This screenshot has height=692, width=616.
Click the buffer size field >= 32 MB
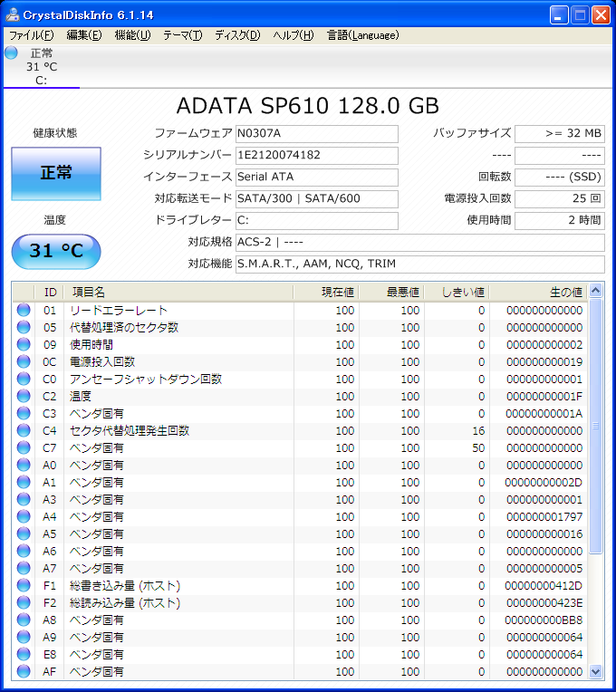point(560,134)
